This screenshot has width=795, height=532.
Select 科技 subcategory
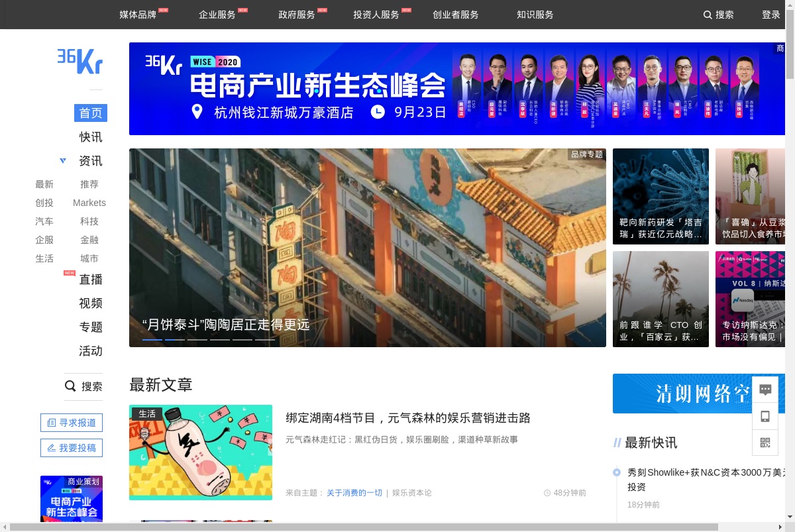pos(89,221)
